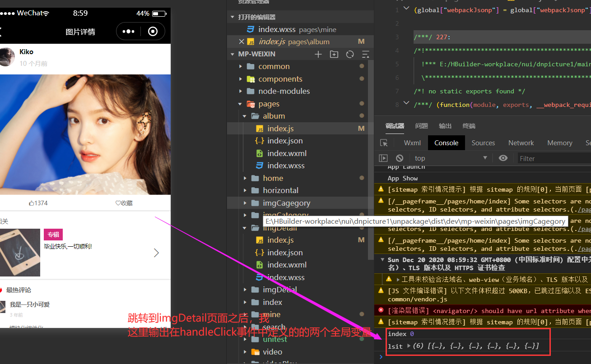
Task: Expand the imgCagegory folder
Action: click(x=245, y=203)
